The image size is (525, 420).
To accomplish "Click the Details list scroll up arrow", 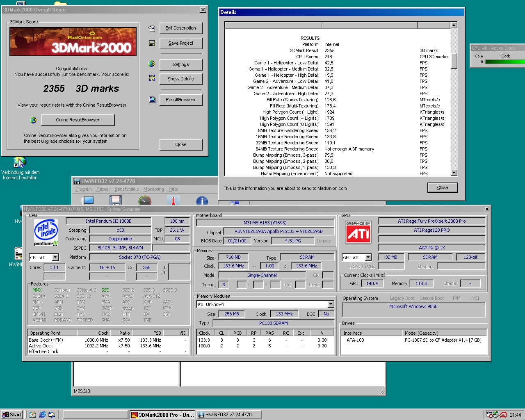I will click(454, 25).
